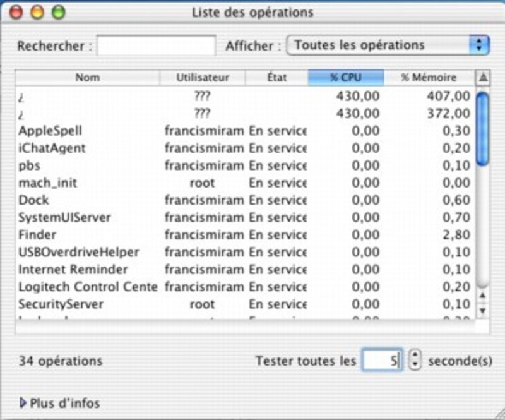Click the scrollbar up arrow
505x420 pixels.
click(x=482, y=295)
